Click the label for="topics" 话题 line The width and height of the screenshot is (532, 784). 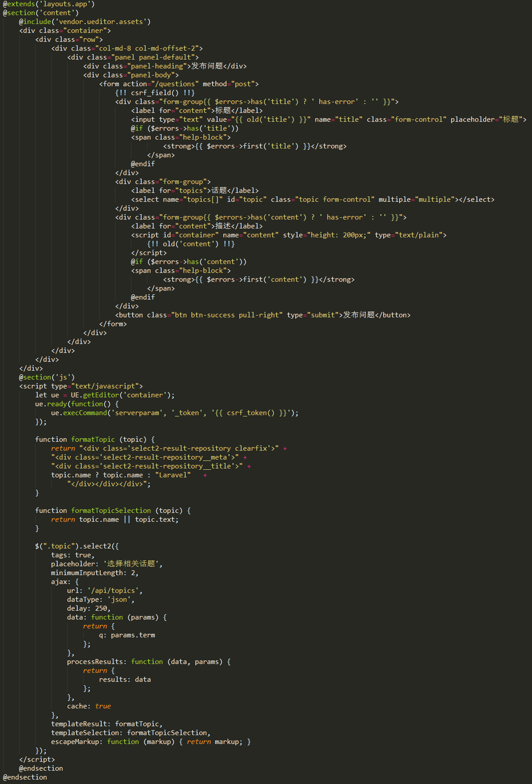click(195, 191)
